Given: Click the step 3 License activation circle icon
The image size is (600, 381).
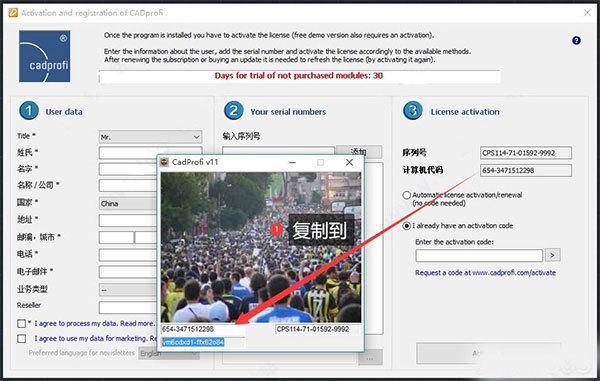Looking at the screenshot, I should coord(412,111).
